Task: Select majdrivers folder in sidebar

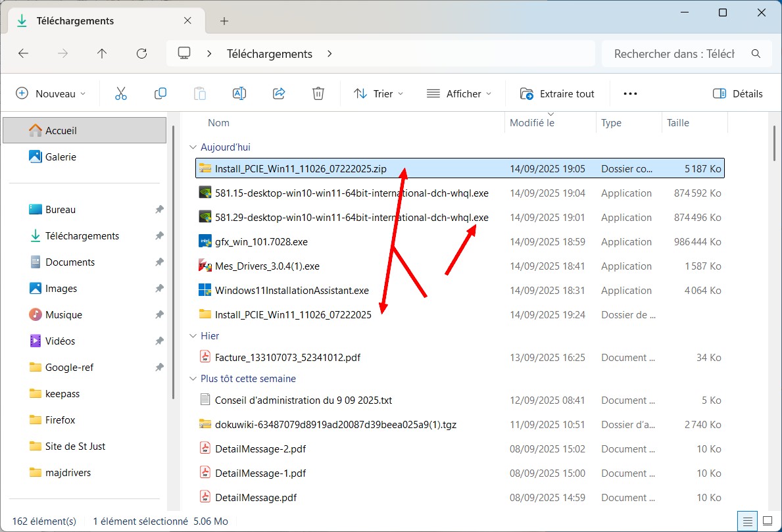Action: [x=68, y=472]
